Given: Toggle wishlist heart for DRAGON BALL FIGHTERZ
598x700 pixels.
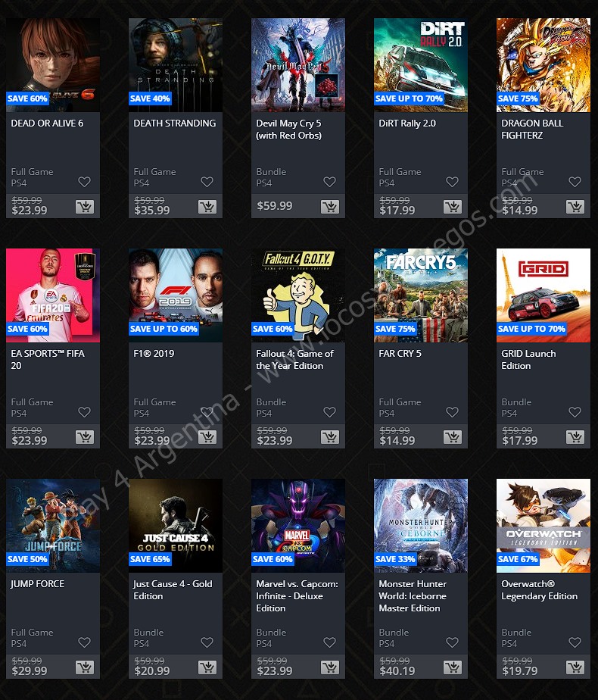Looking at the screenshot, I should click(x=575, y=182).
